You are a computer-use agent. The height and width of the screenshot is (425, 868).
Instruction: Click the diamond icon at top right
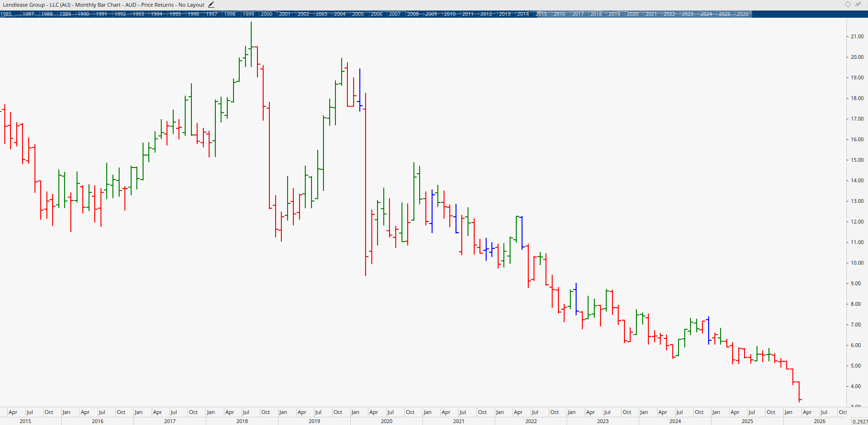pyautogui.click(x=848, y=4)
